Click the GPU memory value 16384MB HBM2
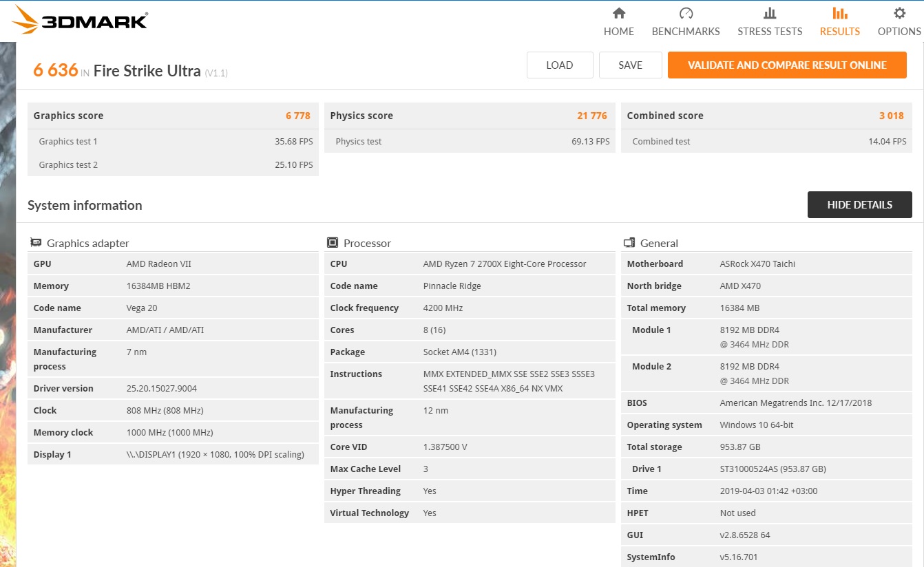The height and width of the screenshot is (567, 924). click(158, 286)
